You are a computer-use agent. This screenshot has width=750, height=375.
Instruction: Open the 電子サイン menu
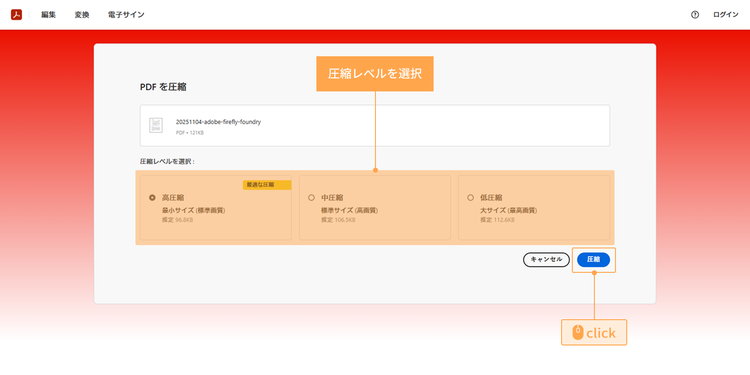tap(126, 15)
